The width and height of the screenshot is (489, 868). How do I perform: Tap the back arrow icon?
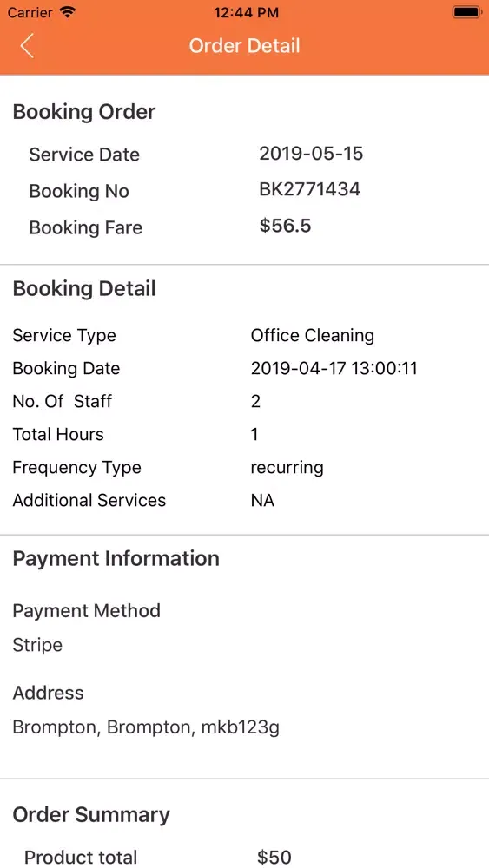click(x=27, y=45)
